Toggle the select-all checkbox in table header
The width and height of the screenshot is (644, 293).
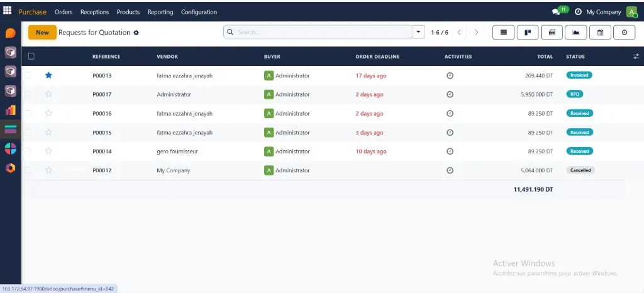point(31,57)
